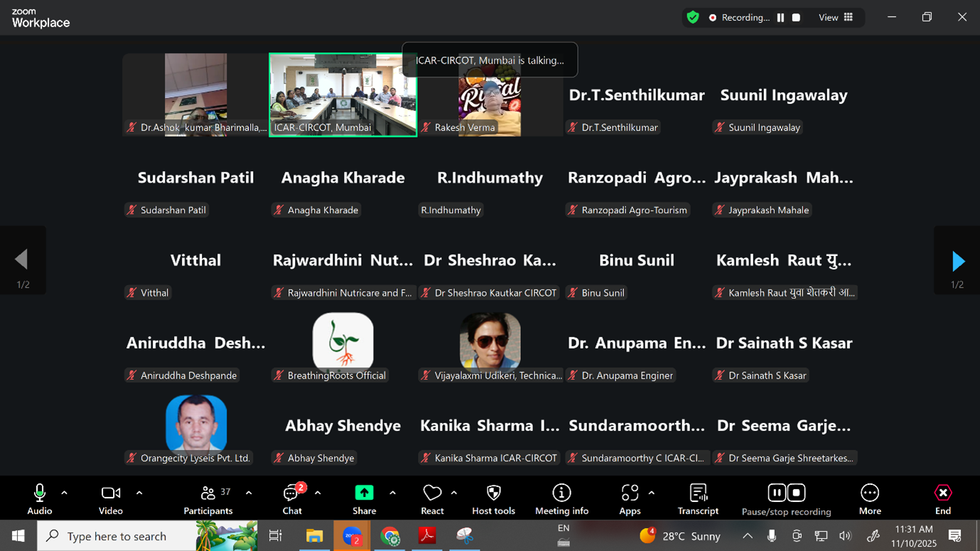Pause recording in the top status bar
Image resolution: width=980 pixels, height=551 pixels.
(x=780, y=18)
